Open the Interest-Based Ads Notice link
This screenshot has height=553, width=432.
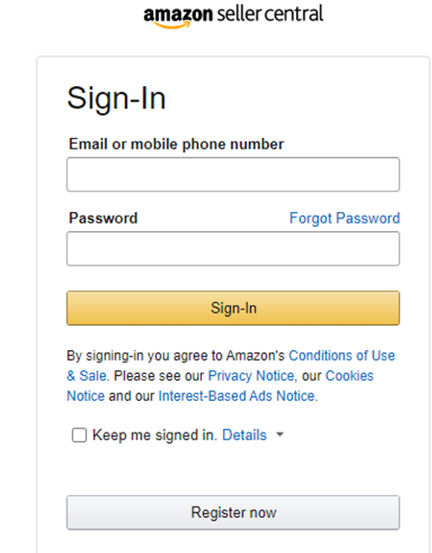236,396
